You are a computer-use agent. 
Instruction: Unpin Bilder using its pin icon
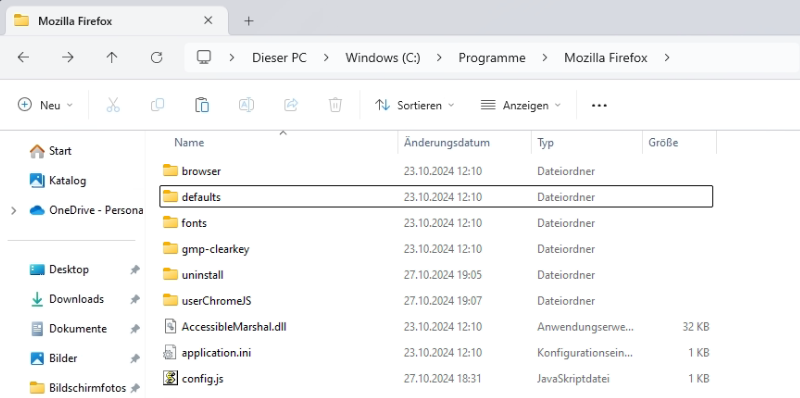pos(135,358)
